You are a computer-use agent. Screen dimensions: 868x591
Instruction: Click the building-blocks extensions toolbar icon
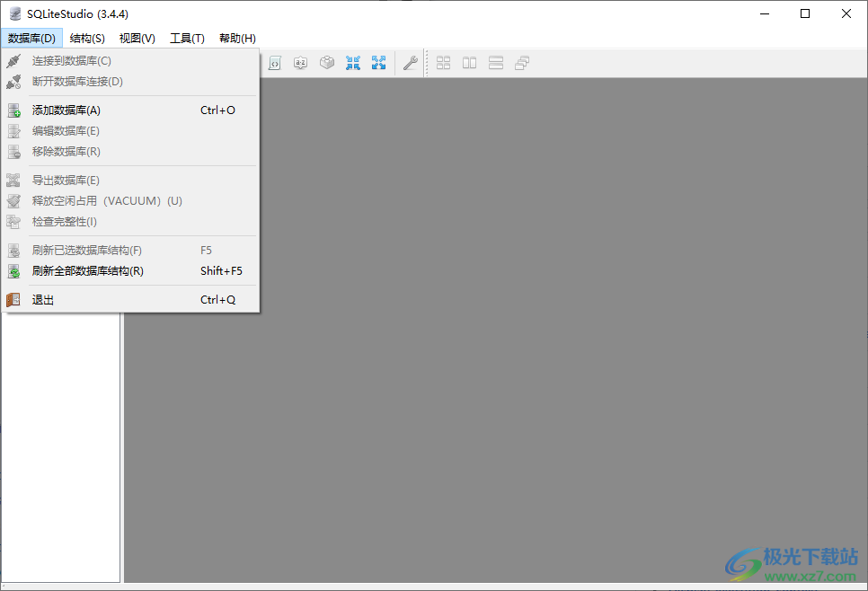click(x=327, y=62)
